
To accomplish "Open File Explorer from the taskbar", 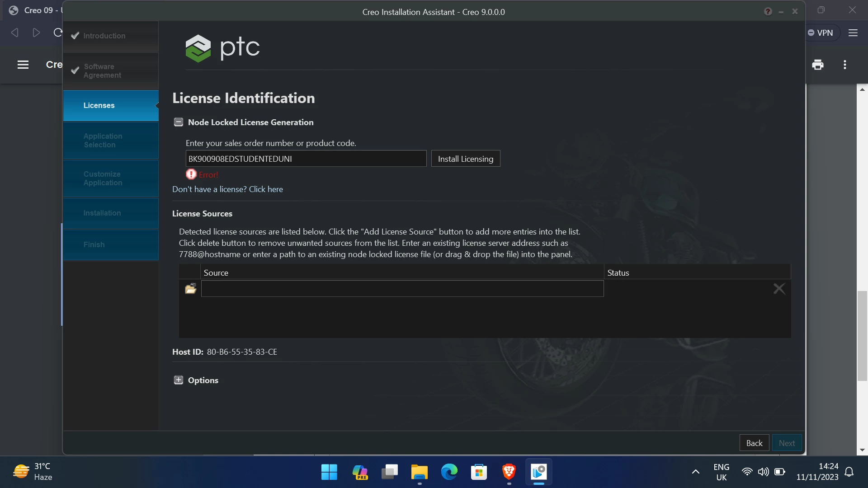I will (x=419, y=472).
